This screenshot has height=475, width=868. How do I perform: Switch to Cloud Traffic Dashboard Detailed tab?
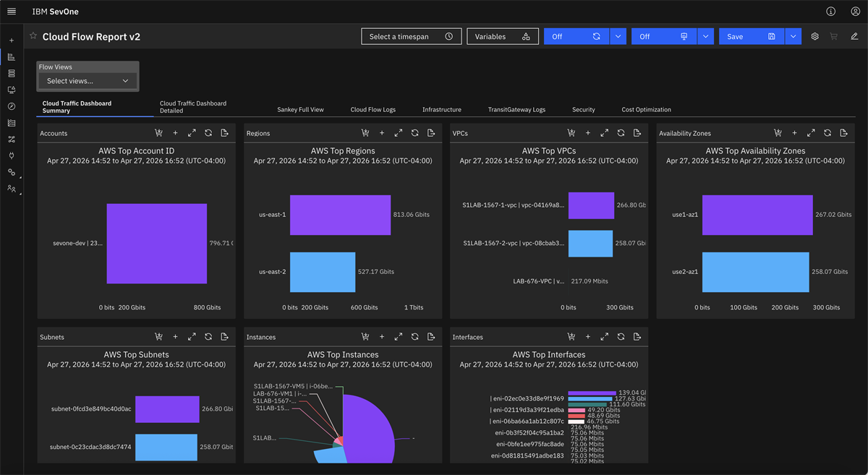193,107
